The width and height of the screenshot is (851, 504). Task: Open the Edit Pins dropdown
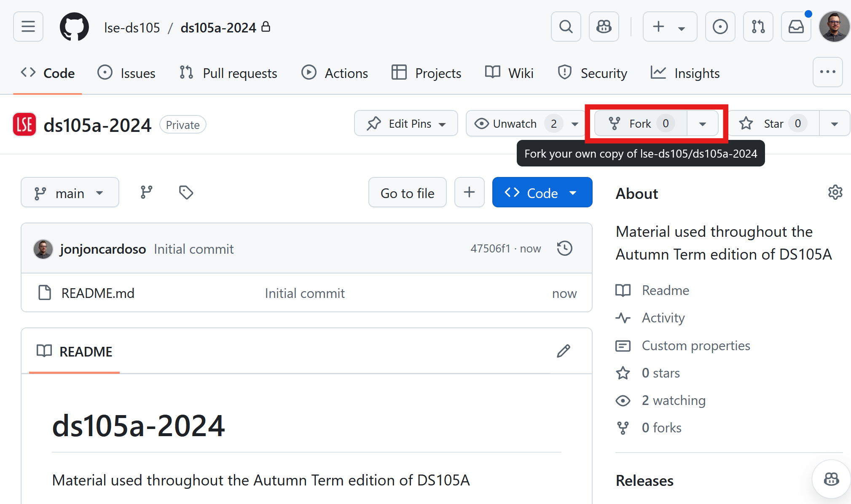406,123
